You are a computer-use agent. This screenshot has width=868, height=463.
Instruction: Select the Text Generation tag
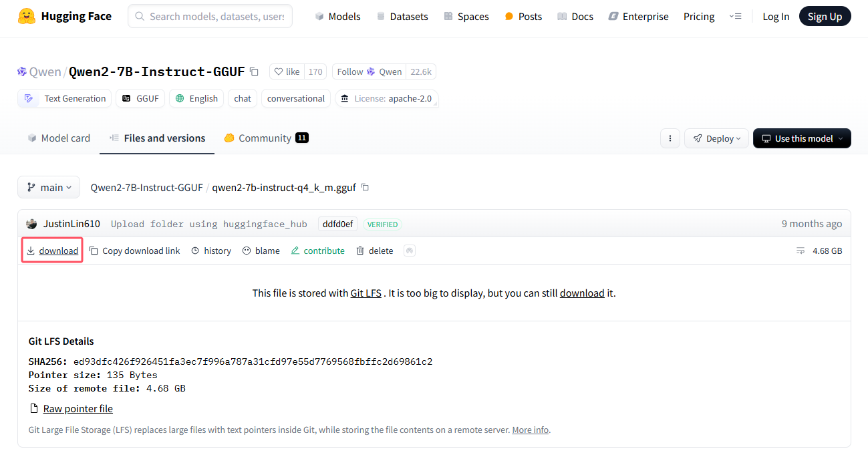click(x=65, y=98)
